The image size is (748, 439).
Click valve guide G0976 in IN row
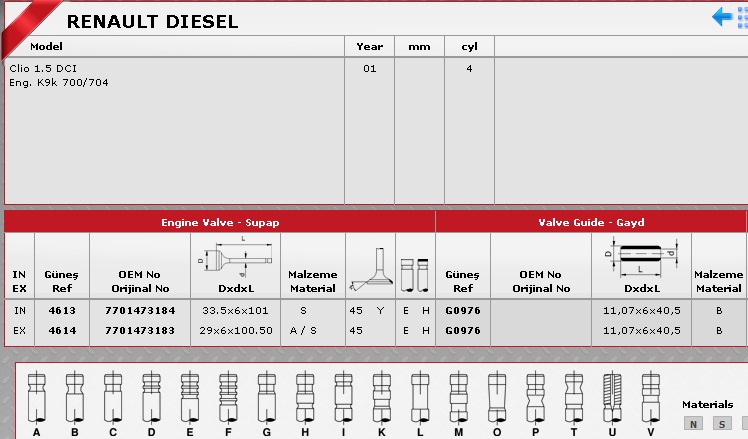coord(462,311)
